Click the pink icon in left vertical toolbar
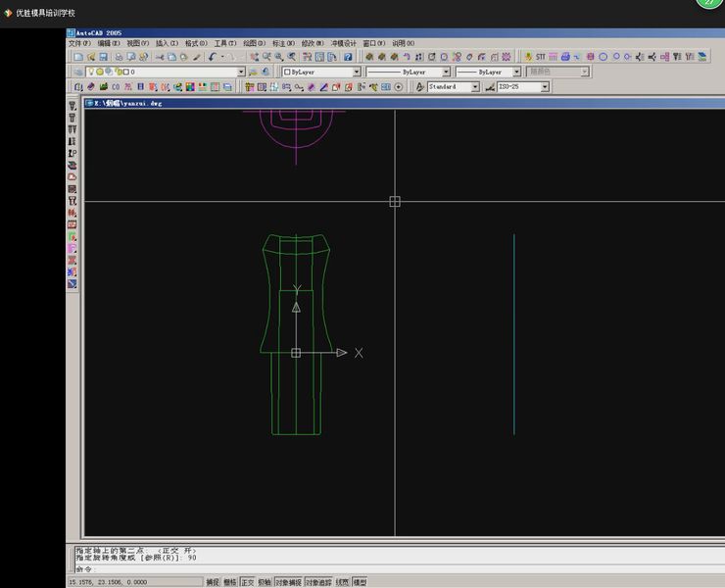Image resolution: width=725 pixels, height=588 pixels. 72,249
